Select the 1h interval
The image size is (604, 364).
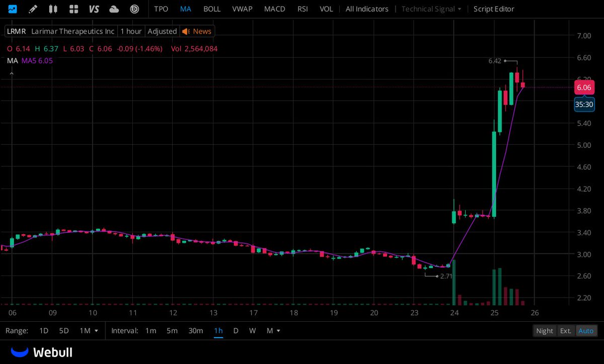tap(218, 331)
